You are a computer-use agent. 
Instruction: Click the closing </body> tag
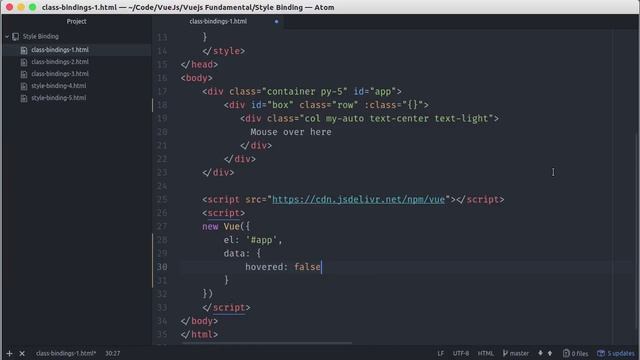click(199, 321)
